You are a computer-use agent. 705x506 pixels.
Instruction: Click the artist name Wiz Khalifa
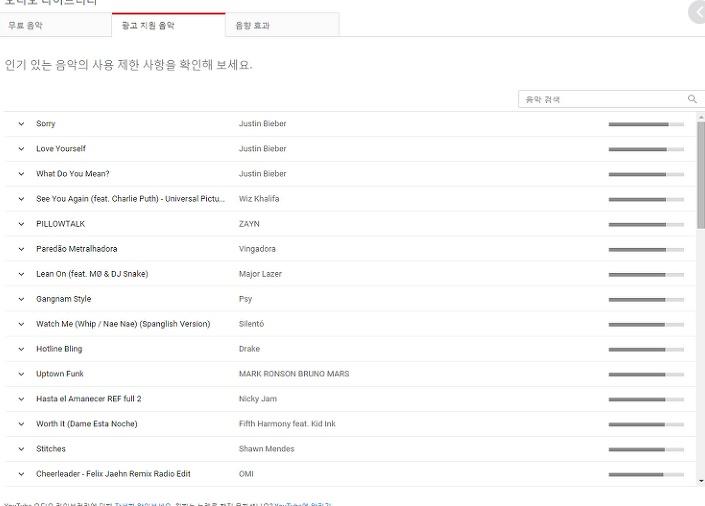pos(259,199)
